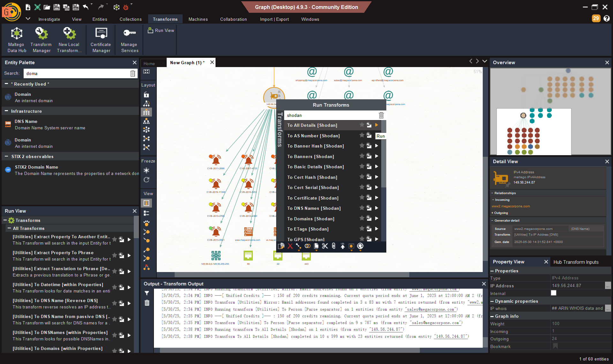This screenshot has width=613, height=364.
Task: Collapse the STIX 2 observables section
Action: pos(6,156)
